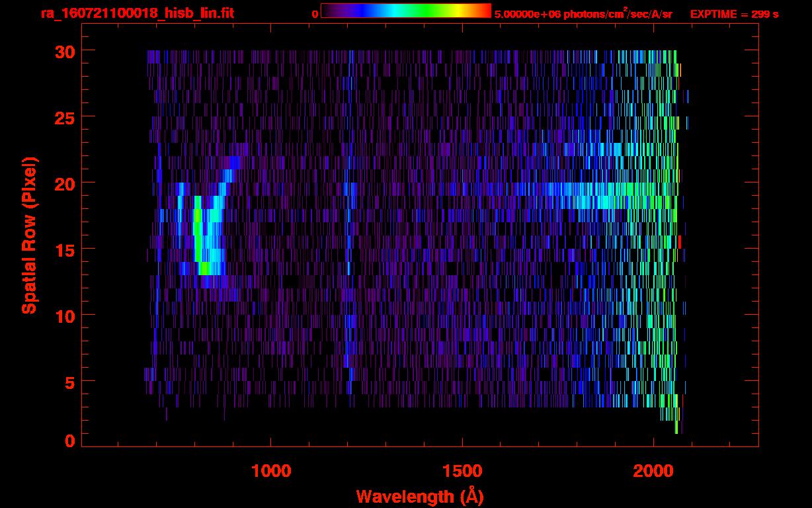Click the EXPTIME = 299 s text
The height and width of the screenshot is (508, 812).
click(x=734, y=14)
